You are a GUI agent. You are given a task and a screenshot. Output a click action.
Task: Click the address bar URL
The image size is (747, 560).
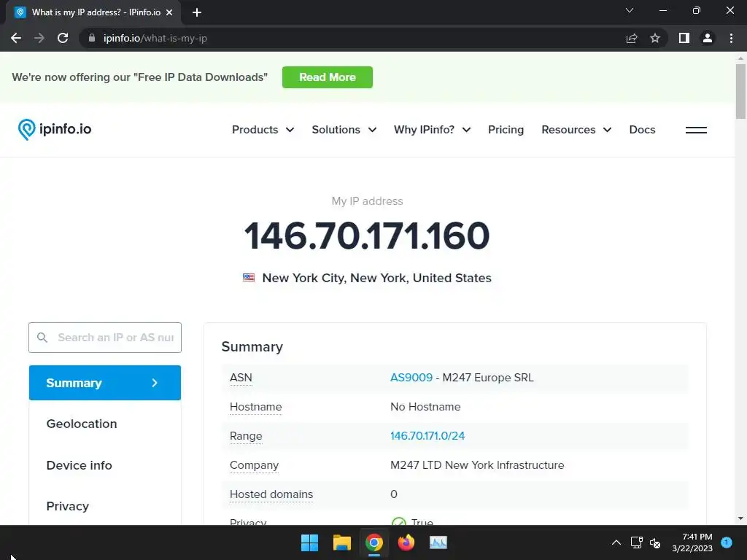tap(155, 38)
